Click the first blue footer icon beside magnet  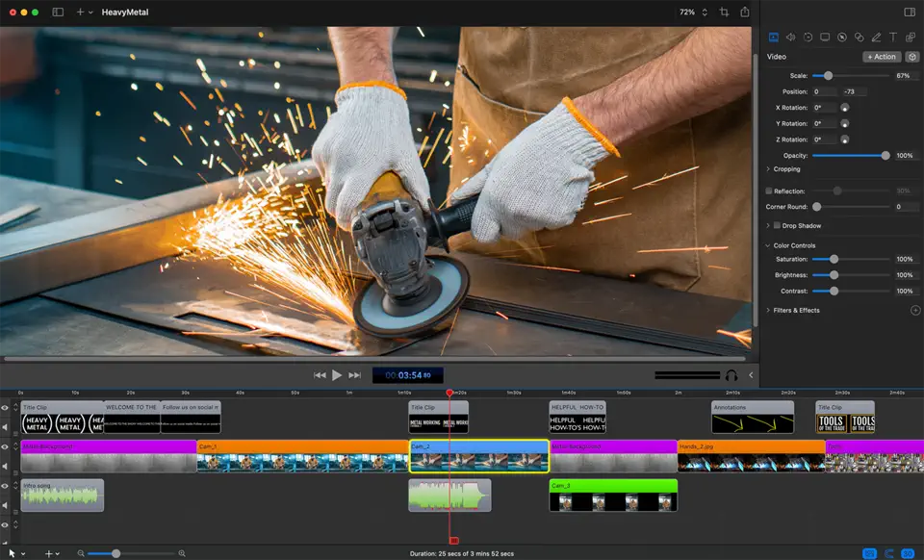click(869, 553)
